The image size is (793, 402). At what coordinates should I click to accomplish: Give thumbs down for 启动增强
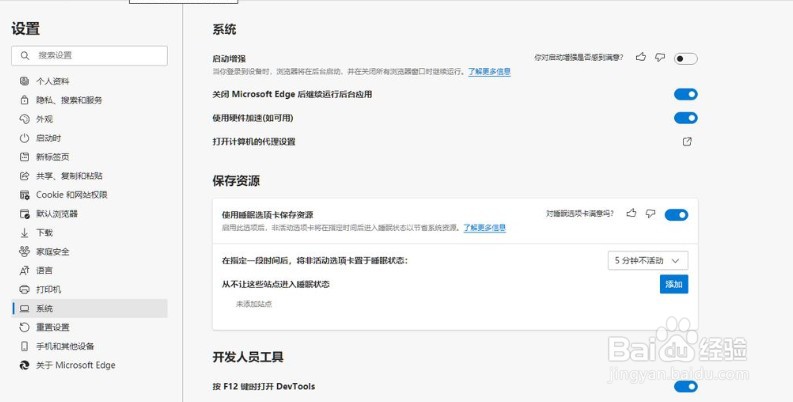[x=659, y=57]
